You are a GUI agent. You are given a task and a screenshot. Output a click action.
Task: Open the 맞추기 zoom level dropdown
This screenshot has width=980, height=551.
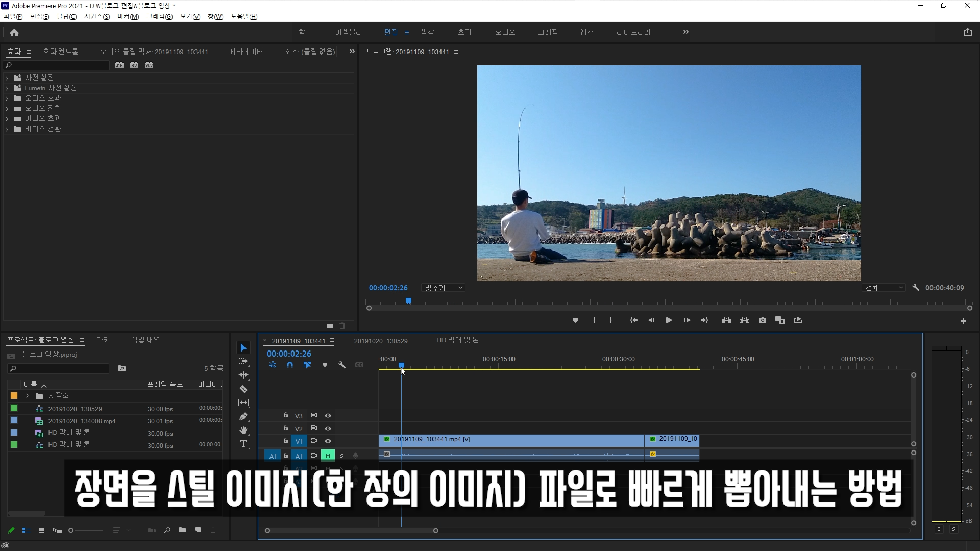point(443,288)
